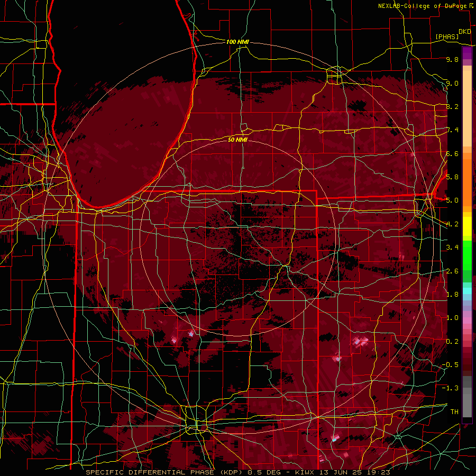This screenshot has width=476, height=476.
Task: Click the DKD product label
Action: tap(465, 31)
